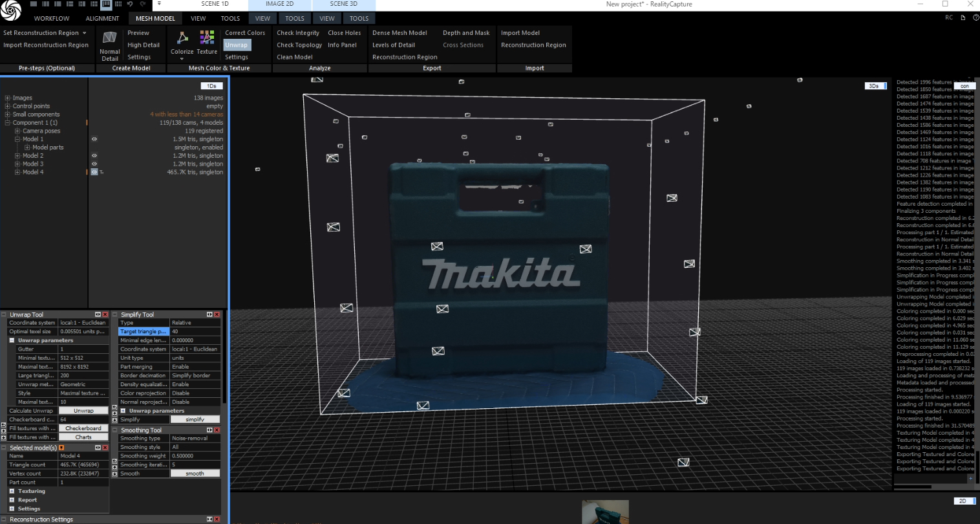
Task: Toggle visibility eye of Model 1
Action: pyautogui.click(x=94, y=139)
